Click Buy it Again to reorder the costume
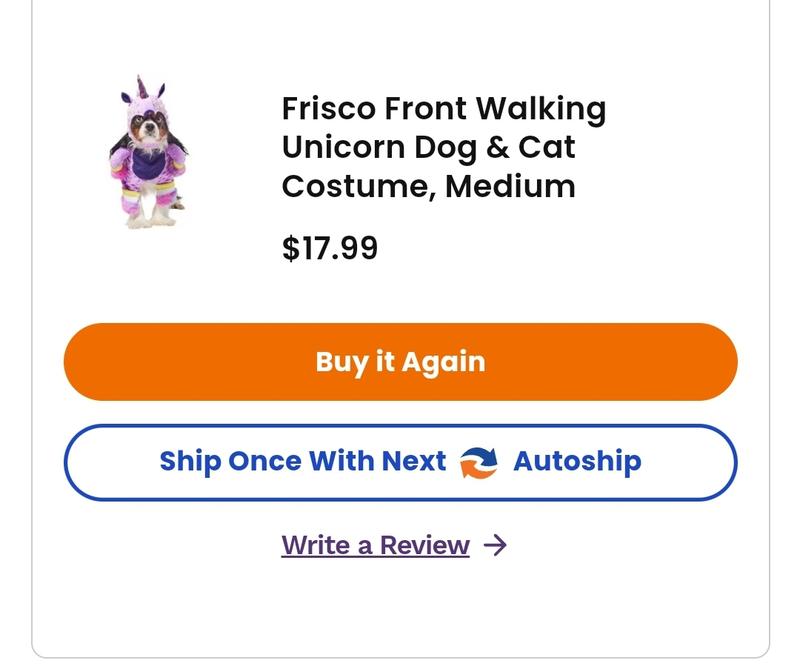Image resolution: width=800 pixels, height=672 pixels. point(398,363)
